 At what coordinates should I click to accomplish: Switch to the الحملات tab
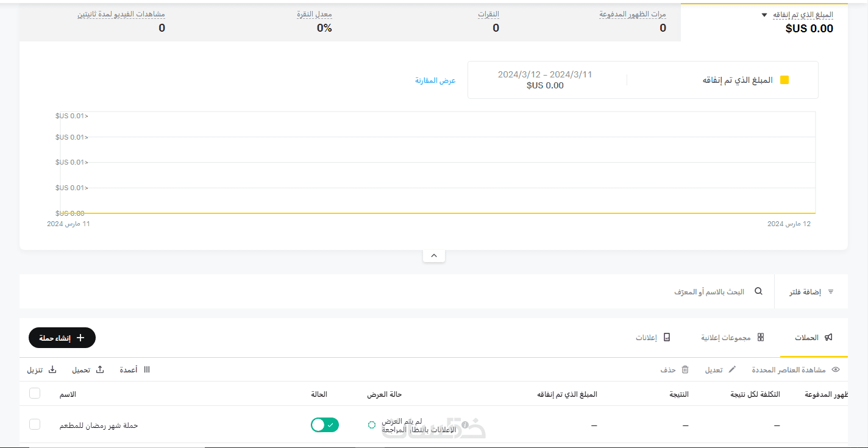(814, 337)
